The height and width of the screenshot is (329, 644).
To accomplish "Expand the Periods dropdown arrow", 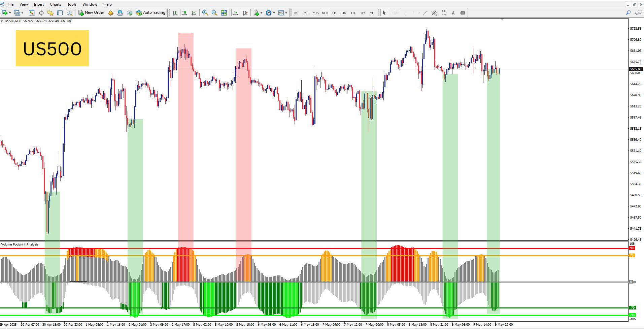I will [x=274, y=13].
